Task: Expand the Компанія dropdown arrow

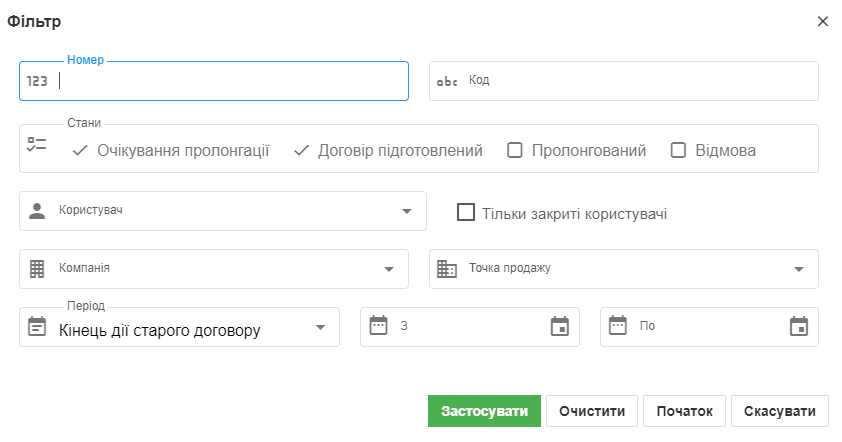Action: 389,269
